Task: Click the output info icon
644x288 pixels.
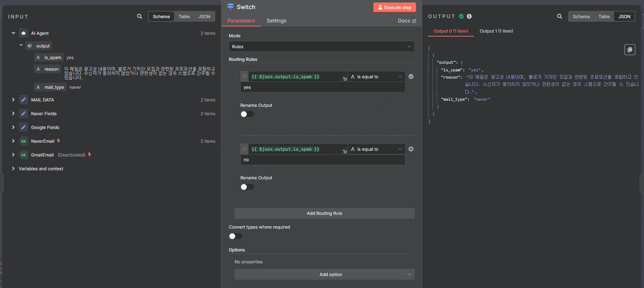Action: tap(469, 16)
